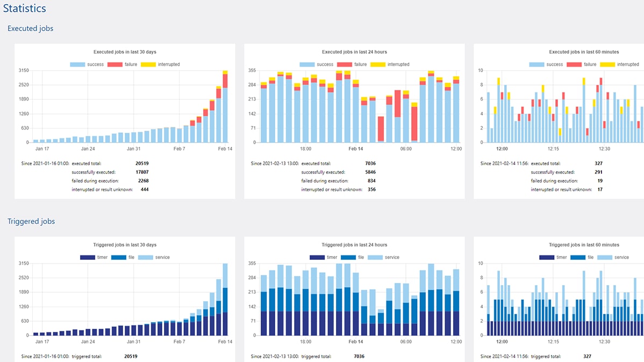Click dark blue 'timer' swatch in Triggered 60 minutes legend
This screenshot has width=644, height=362.
547,258
